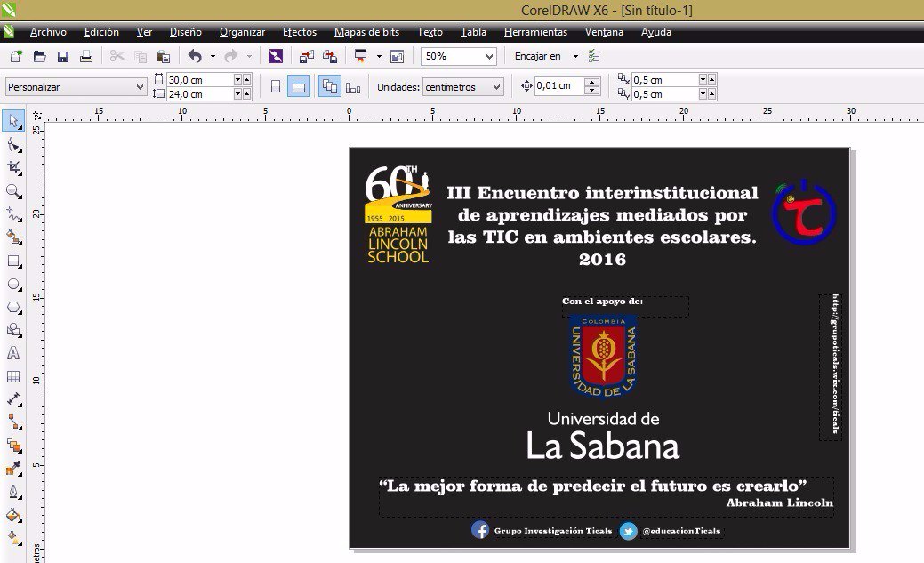The width and height of the screenshot is (924, 563).
Task: Set page to portrait orientation
Action: 275,87
